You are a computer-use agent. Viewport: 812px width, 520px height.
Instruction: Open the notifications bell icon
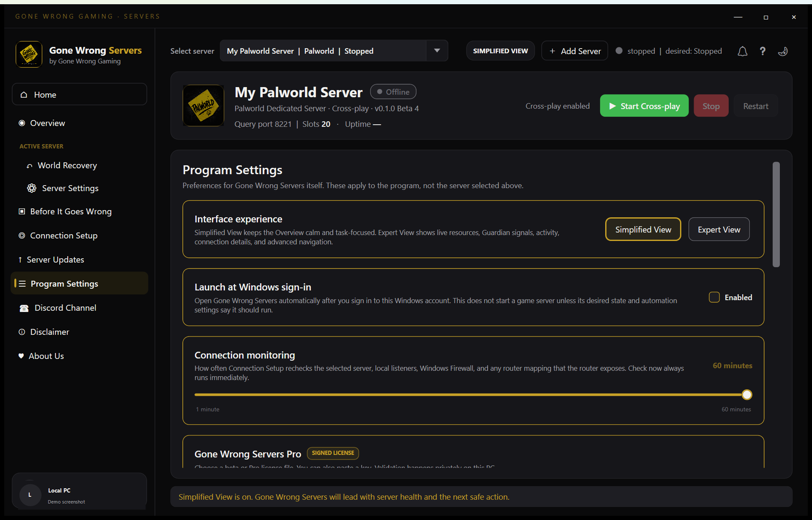[742, 51]
